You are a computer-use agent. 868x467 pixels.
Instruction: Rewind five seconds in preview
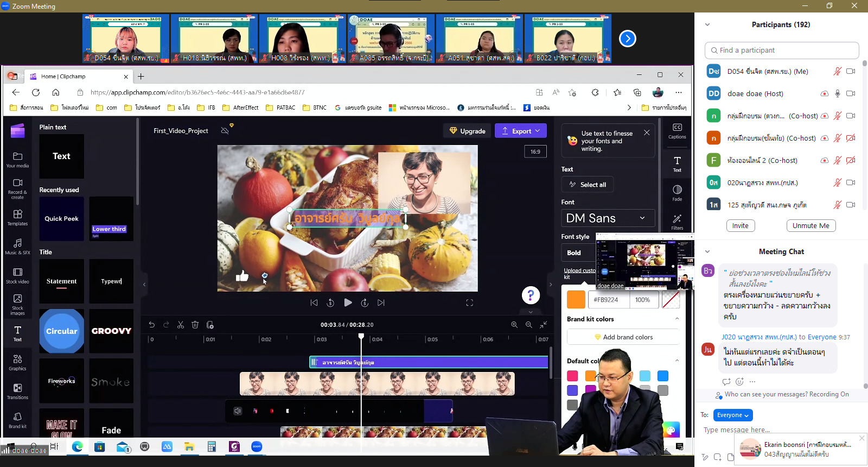330,303
